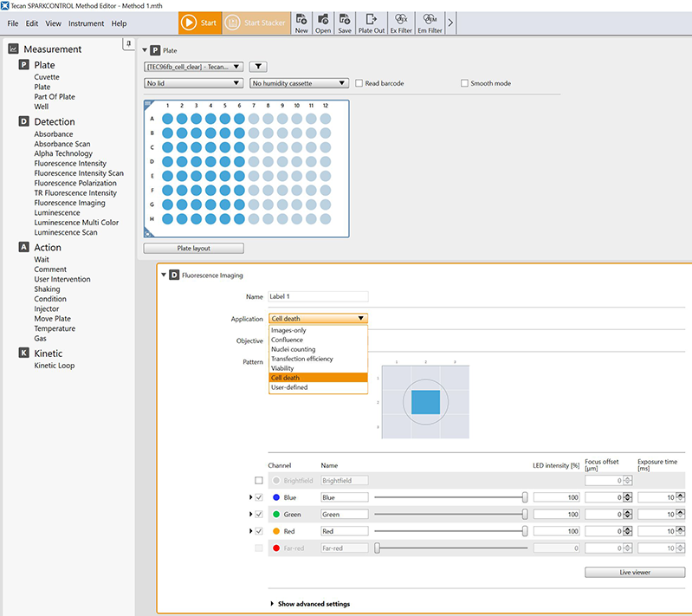
Task: Click the Plate layout button
Action: pyautogui.click(x=193, y=249)
